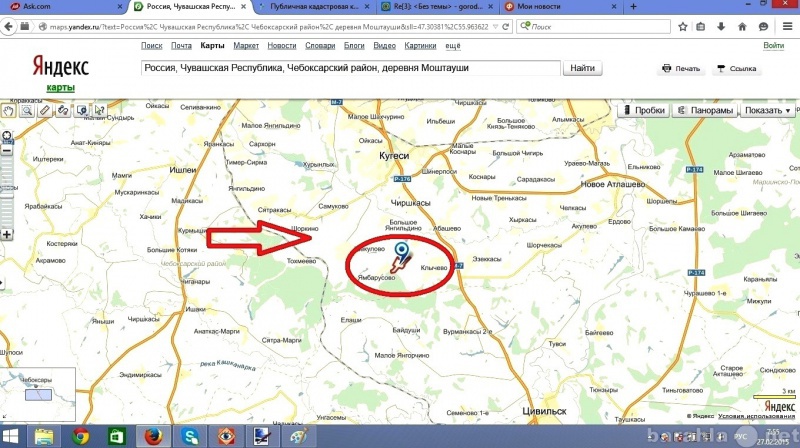Click the chat bubble toolbar icon
The width and height of the screenshot is (800, 448).
(763, 27)
